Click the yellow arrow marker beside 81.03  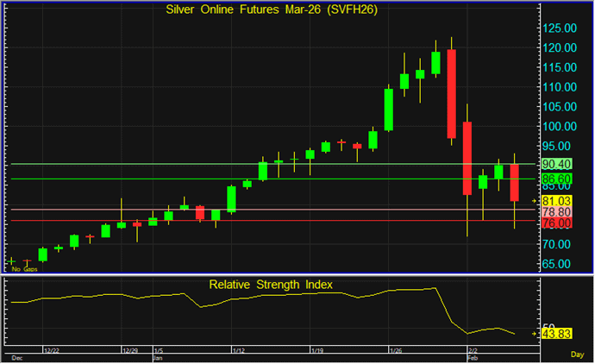535,199
